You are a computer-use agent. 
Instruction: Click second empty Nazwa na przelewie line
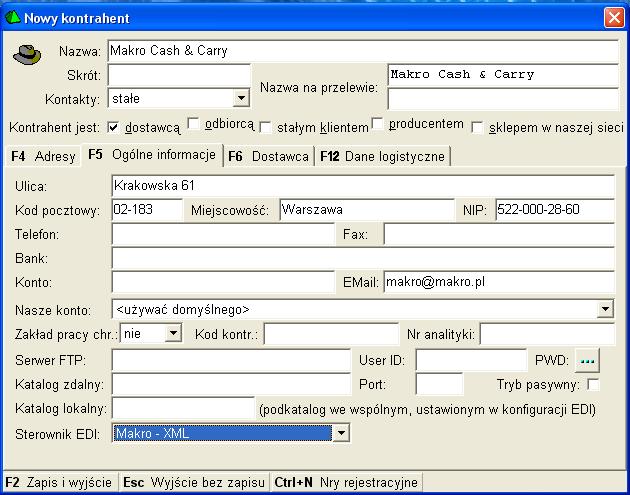pos(503,99)
